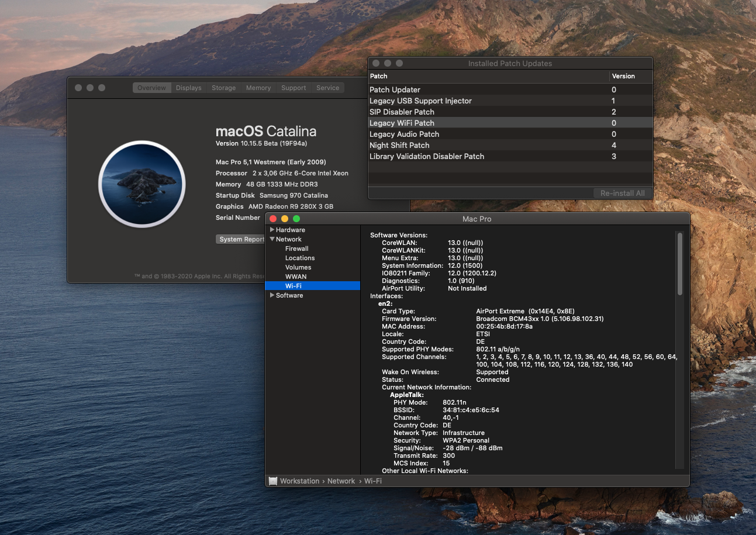Open the Support tab
The height and width of the screenshot is (535, 756).
pos(294,88)
